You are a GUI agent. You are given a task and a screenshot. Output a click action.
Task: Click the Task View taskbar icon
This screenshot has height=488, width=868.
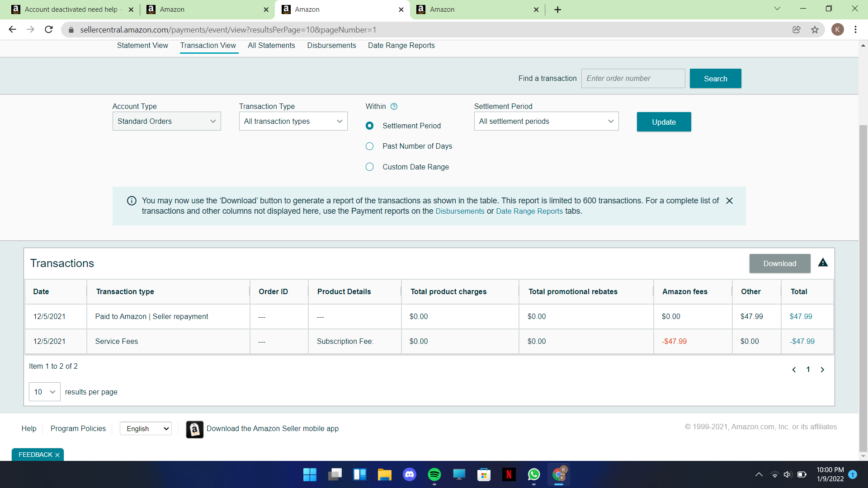(335, 474)
